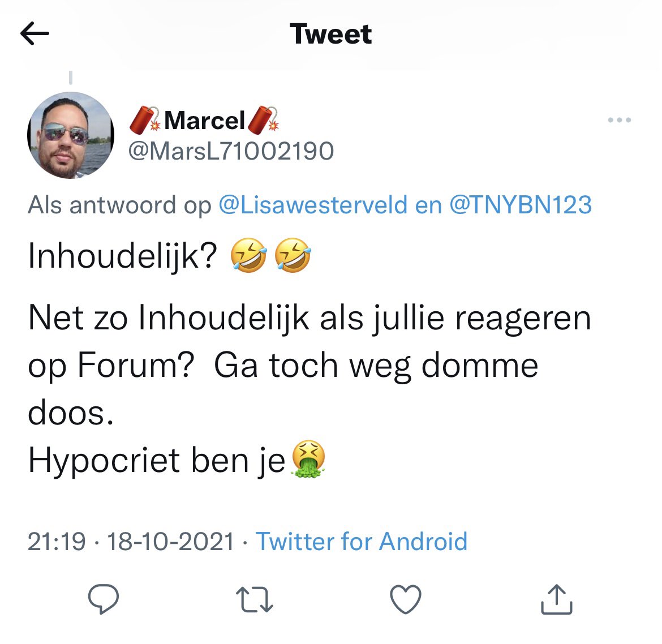Open the @Lisawesterveld mention
Image resolution: width=662 pixels, height=644 pixels.
(313, 205)
